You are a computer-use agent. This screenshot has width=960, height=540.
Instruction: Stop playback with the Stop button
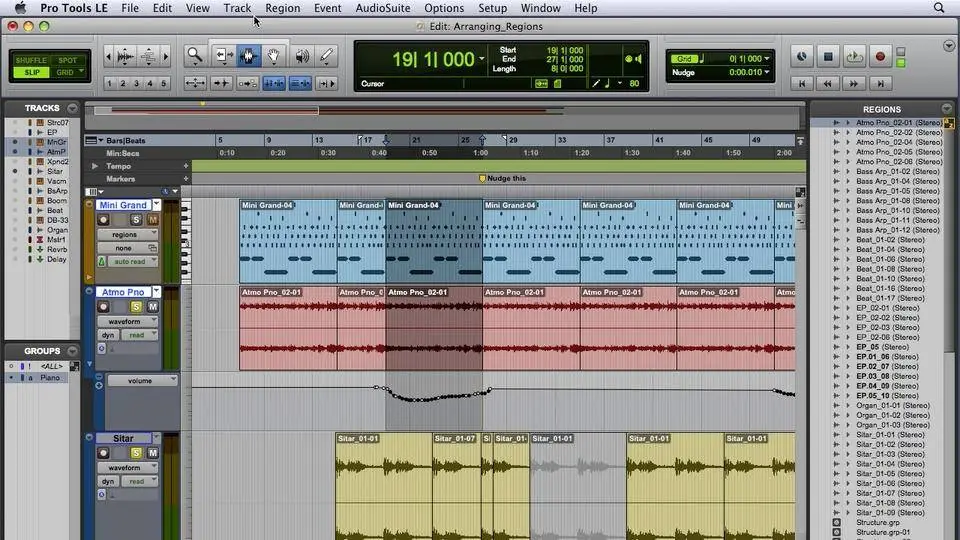[x=828, y=56]
